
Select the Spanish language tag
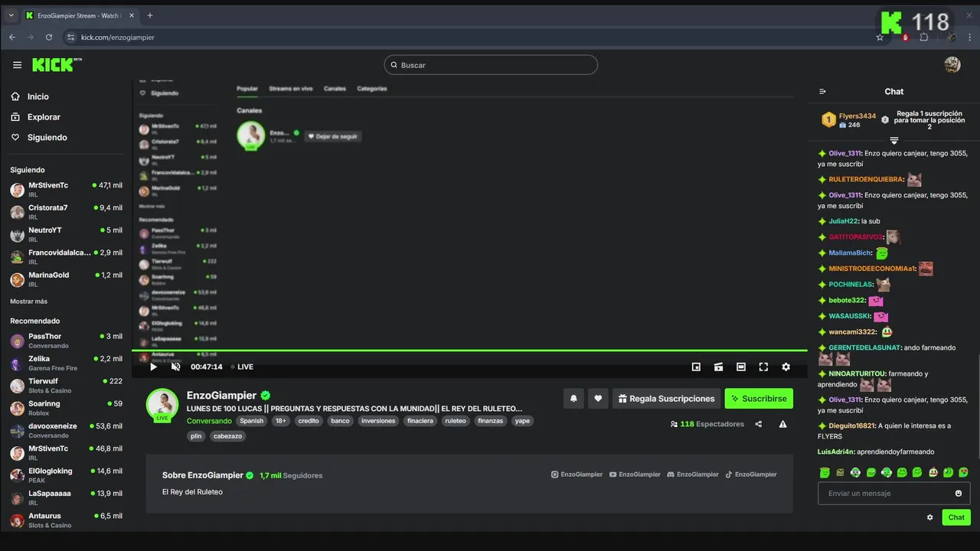click(x=251, y=421)
